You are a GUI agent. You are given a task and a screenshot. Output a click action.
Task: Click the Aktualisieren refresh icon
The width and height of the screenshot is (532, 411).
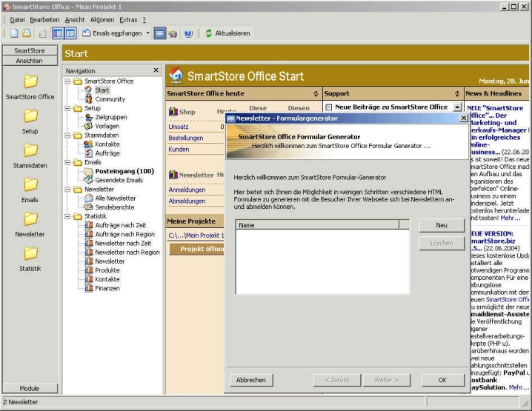(208, 33)
